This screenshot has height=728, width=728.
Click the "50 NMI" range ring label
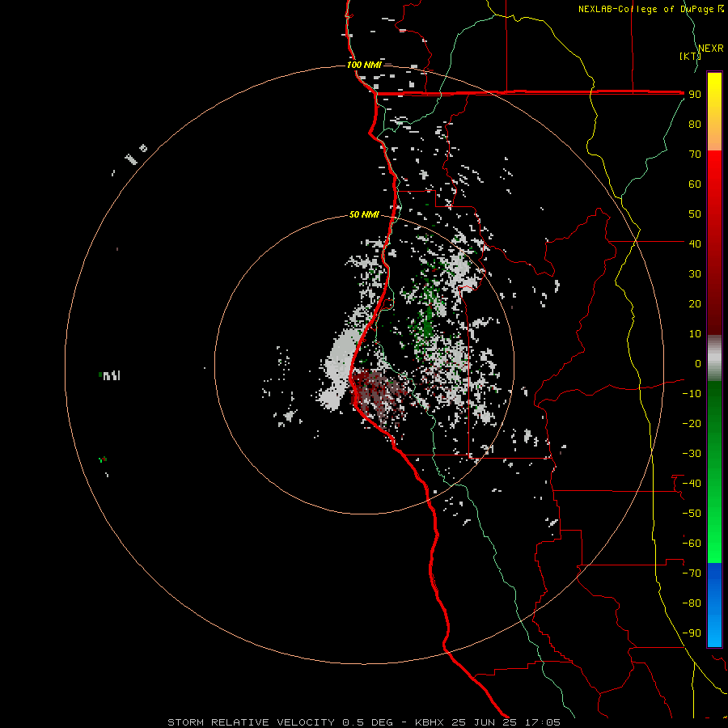364,214
